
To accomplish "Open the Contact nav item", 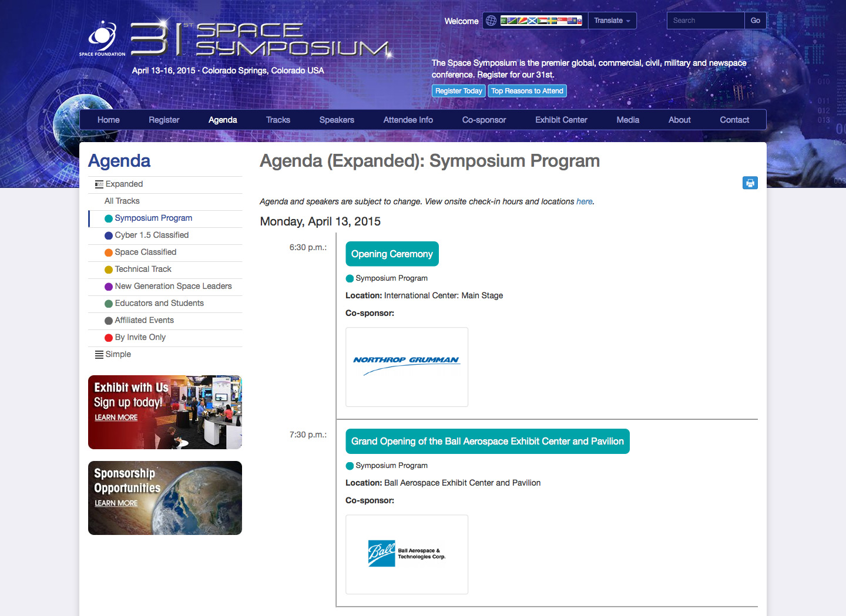I will pos(734,120).
